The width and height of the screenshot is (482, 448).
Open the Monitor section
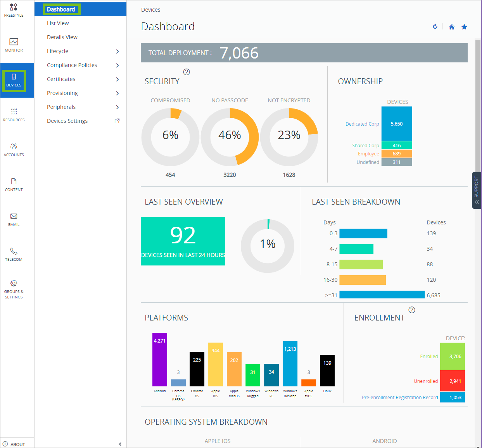(14, 45)
